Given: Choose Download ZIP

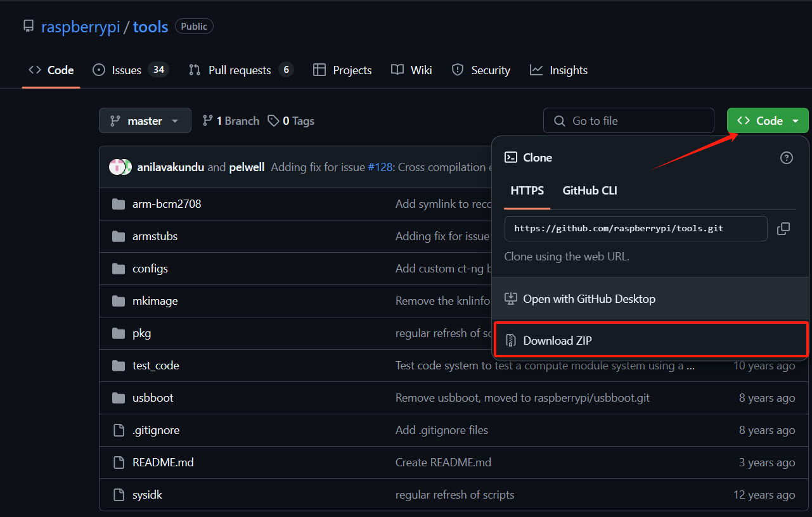Looking at the screenshot, I should pos(650,340).
